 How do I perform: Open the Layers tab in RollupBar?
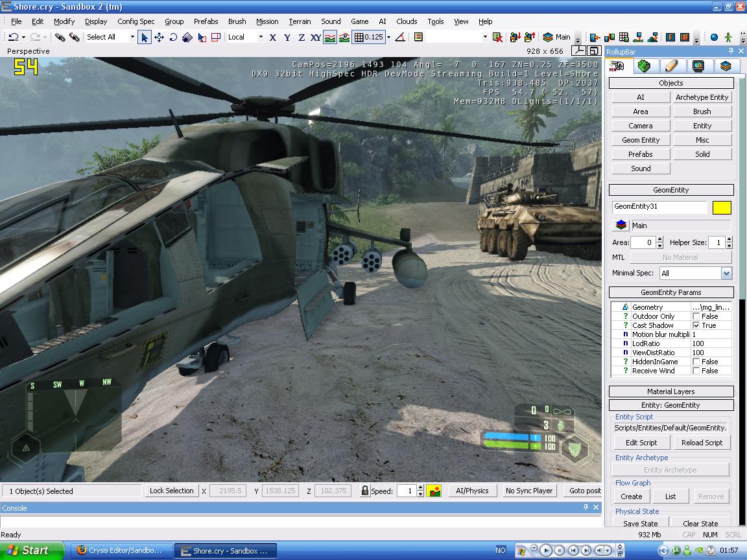pyautogui.click(x=726, y=66)
